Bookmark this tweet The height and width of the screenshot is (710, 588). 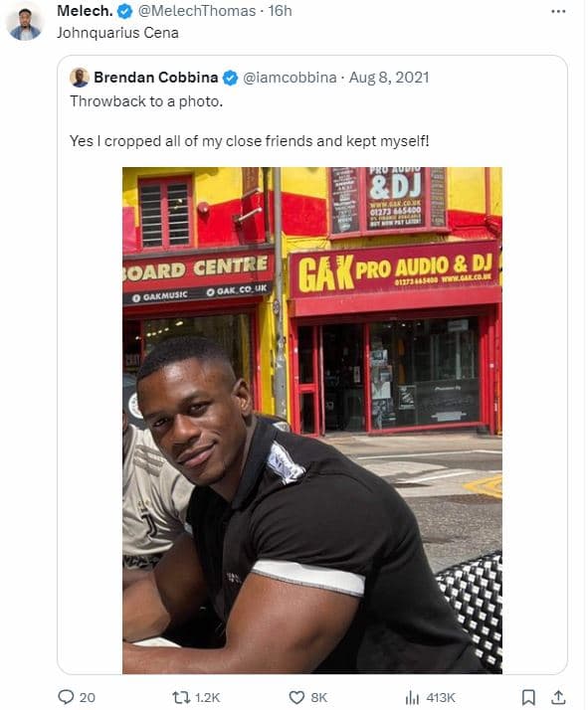pos(528,697)
